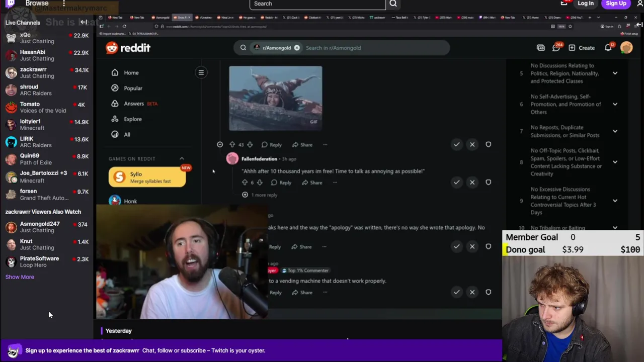Image resolution: width=644 pixels, height=362 pixels.
Task: Open forsen's channel in the sidebar
Action: click(x=46, y=195)
